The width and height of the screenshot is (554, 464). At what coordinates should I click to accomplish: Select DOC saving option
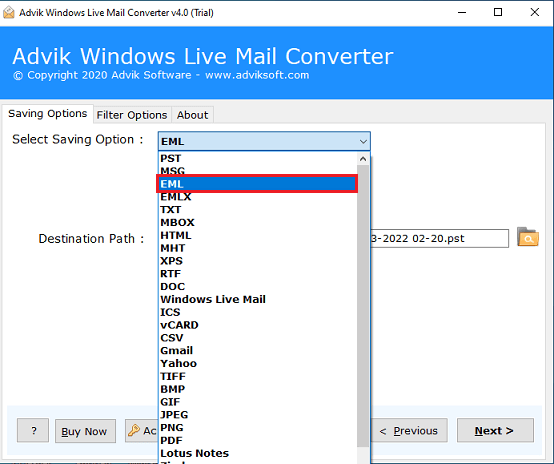[258, 287]
